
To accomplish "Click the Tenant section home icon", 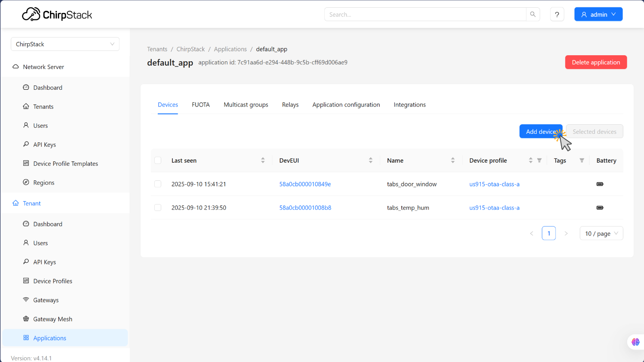I will pyautogui.click(x=16, y=203).
